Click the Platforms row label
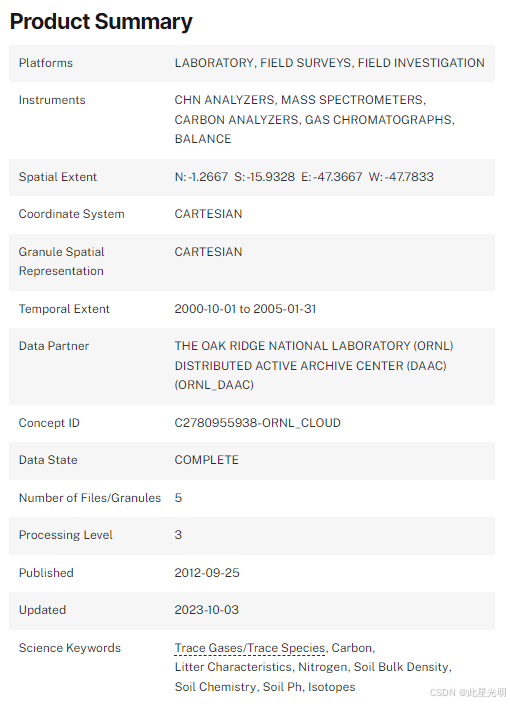The width and height of the screenshot is (510, 704). pyautogui.click(x=46, y=63)
